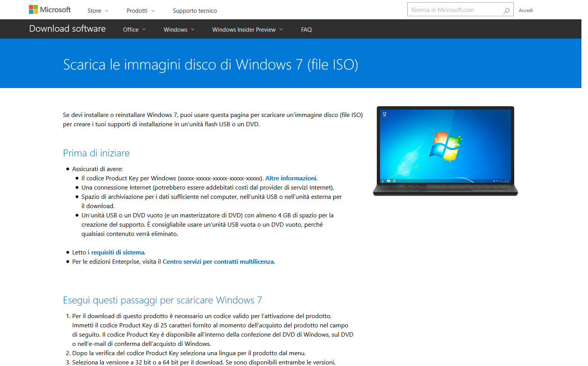The image size is (588, 366).
Task: Open the requisiti di sistema link
Action: click(x=117, y=252)
